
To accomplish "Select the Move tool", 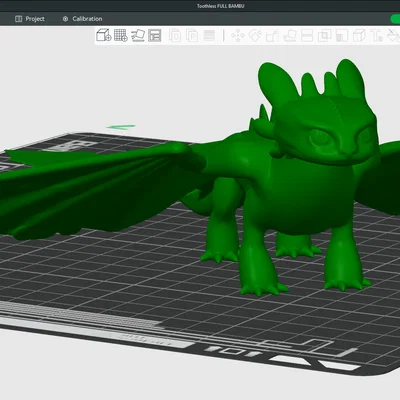I will (x=238, y=36).
